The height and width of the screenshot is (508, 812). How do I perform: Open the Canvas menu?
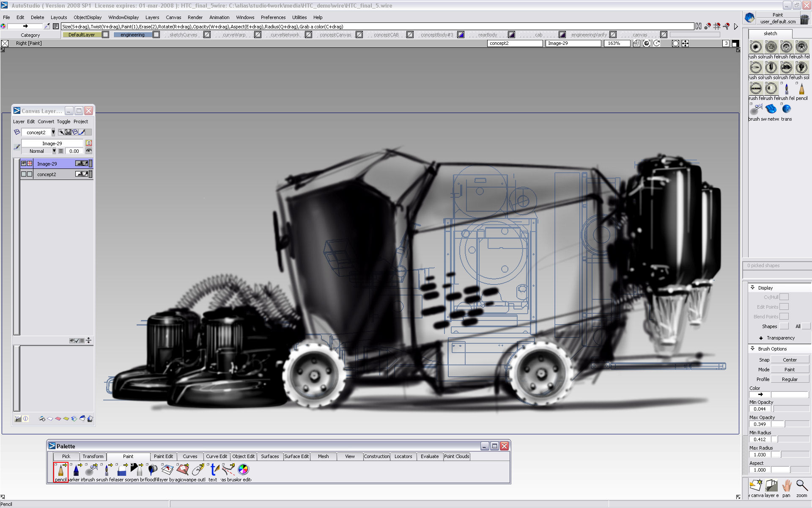pyautogui.click(x=173, y=17)
